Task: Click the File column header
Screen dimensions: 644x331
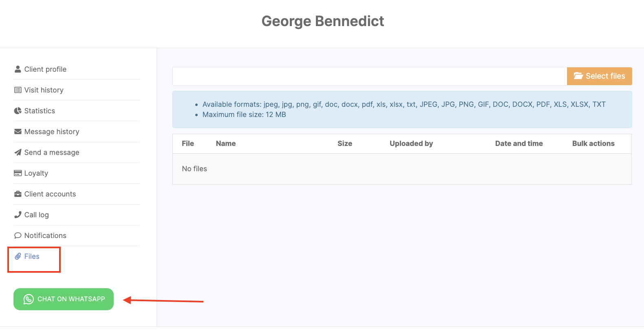Action: (x=188, y=143)
